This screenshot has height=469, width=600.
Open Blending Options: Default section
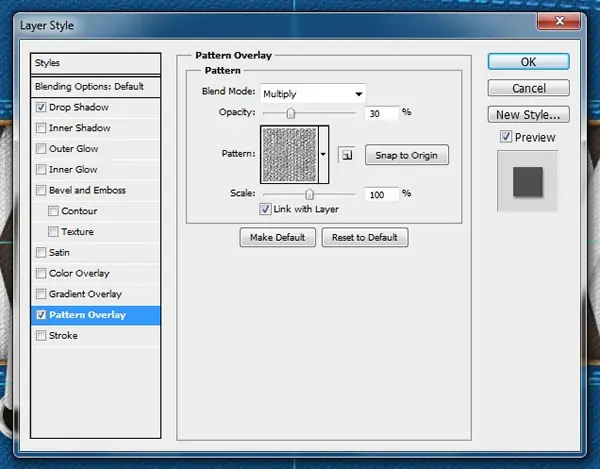point(96,86)
